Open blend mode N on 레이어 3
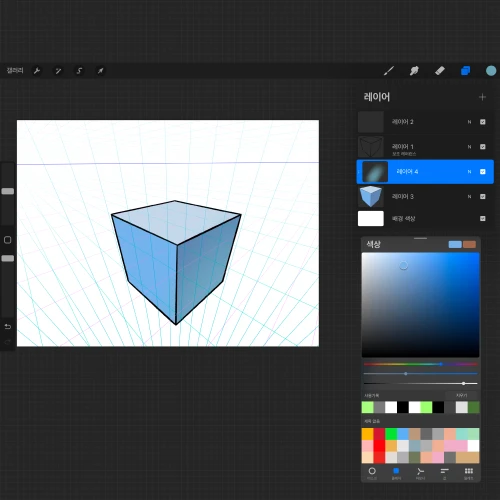This screenshot has height=500, width=500. [x=469, y=196]
